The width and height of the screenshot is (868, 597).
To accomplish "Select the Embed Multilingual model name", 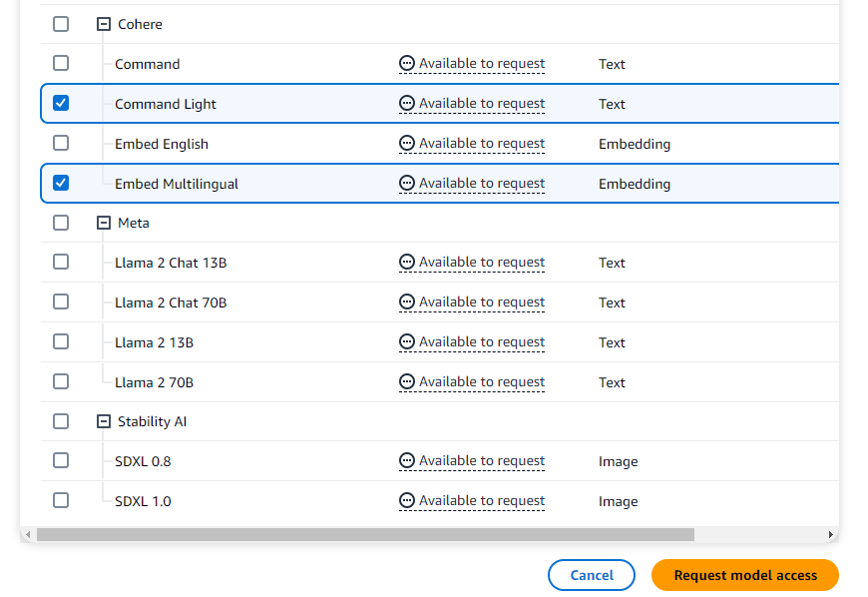I will click(x=177, y=184).
